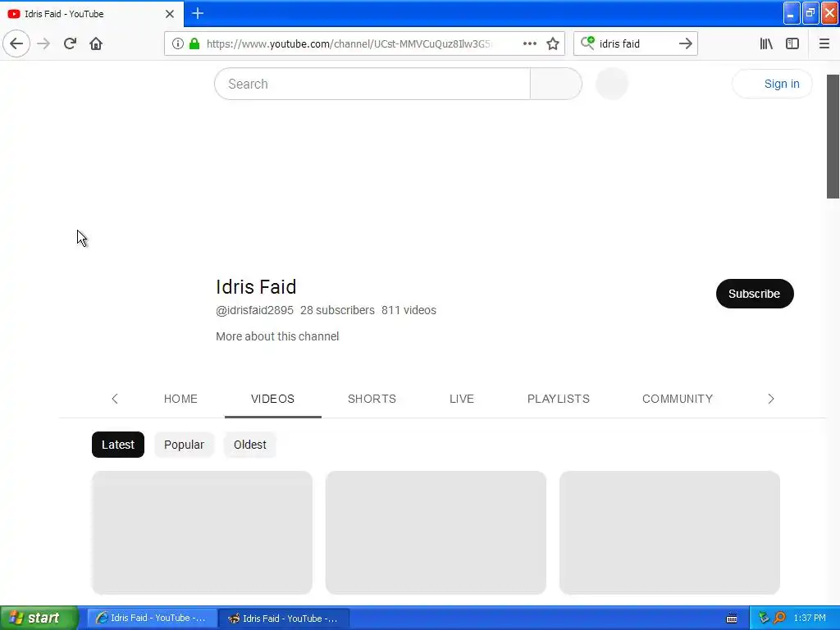The height and width of the screenshot is (630, 840).
Task: Open the browser home page
Action: coord(96,43)
